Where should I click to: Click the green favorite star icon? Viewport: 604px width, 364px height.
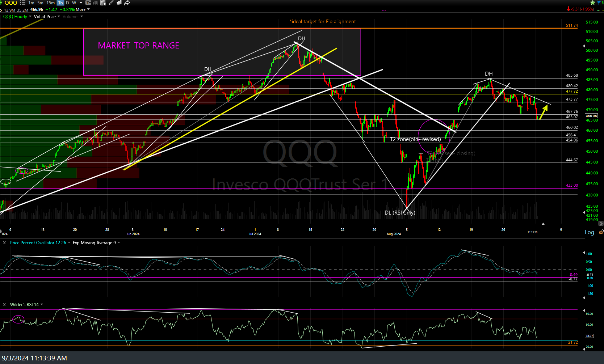point(593,3)
